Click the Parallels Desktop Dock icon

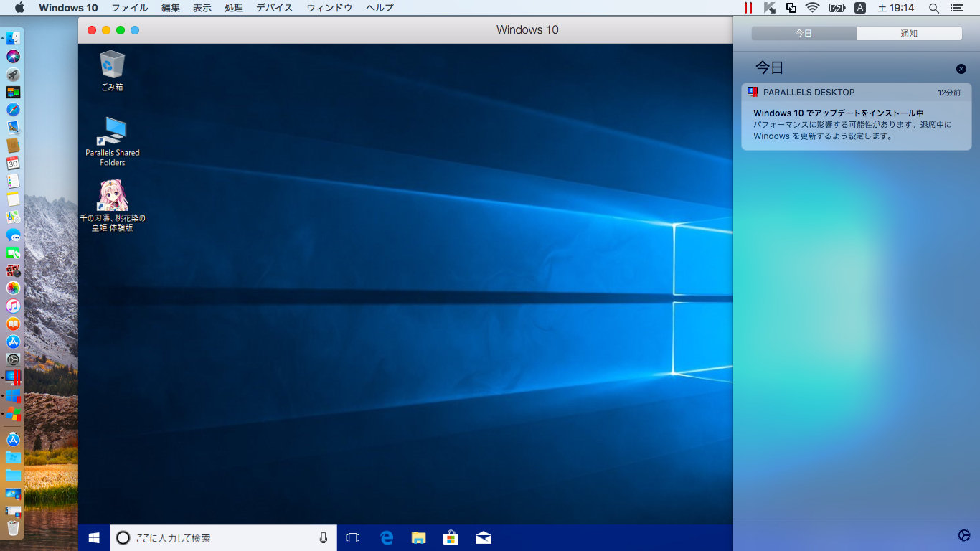click(x=13, y=377)
